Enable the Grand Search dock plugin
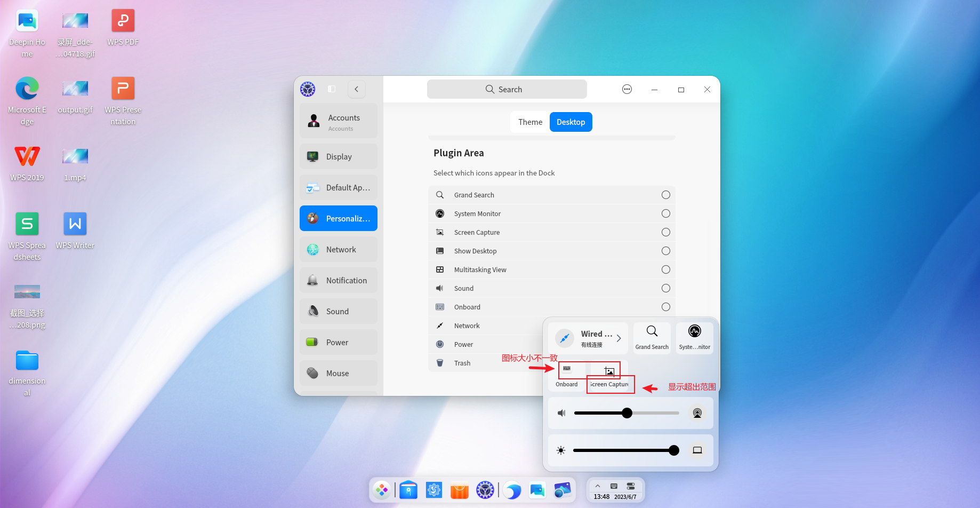 665,195
